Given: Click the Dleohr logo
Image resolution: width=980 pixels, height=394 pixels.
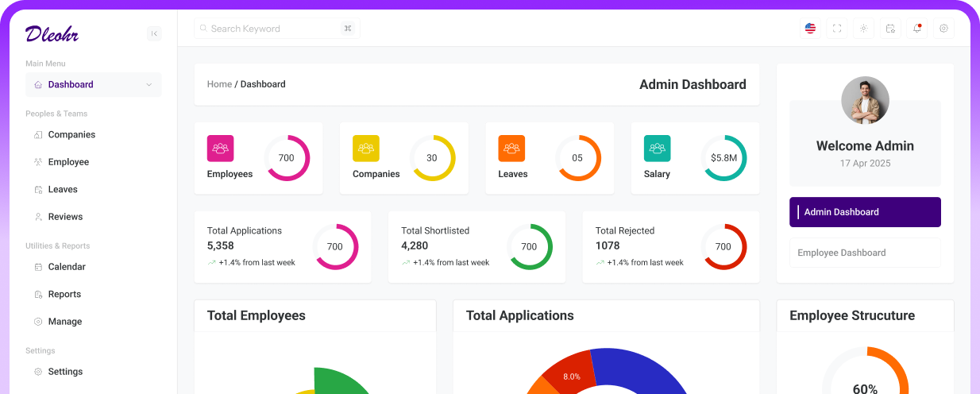Looking at the screenshot, I should coord(52,33).
